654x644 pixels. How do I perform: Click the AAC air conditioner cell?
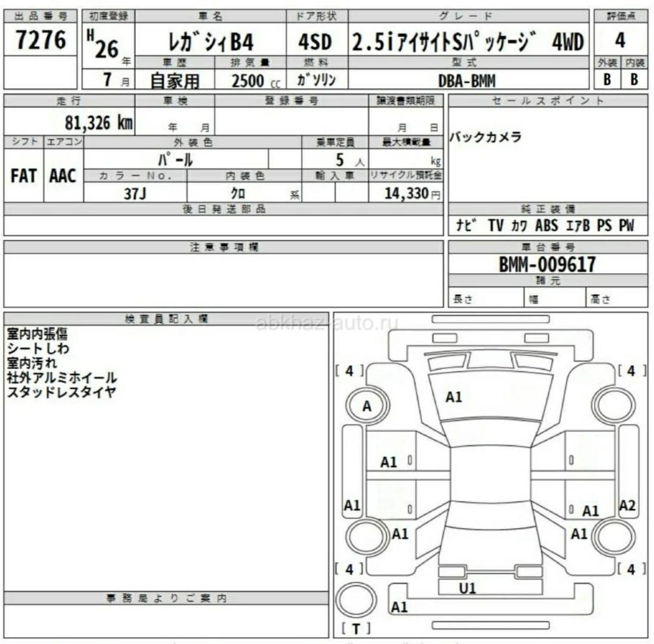(63, 176)
